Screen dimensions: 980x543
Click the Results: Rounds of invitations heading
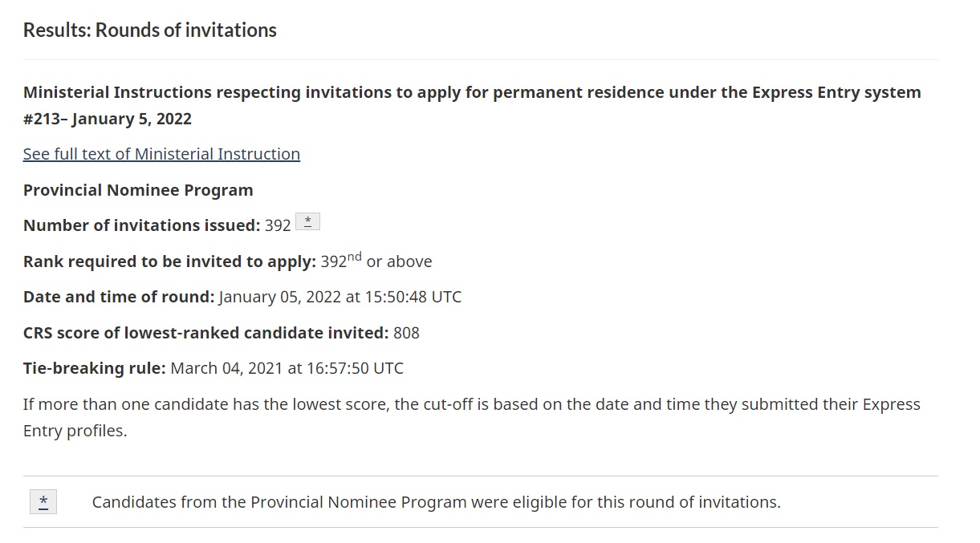coord(150,30)
